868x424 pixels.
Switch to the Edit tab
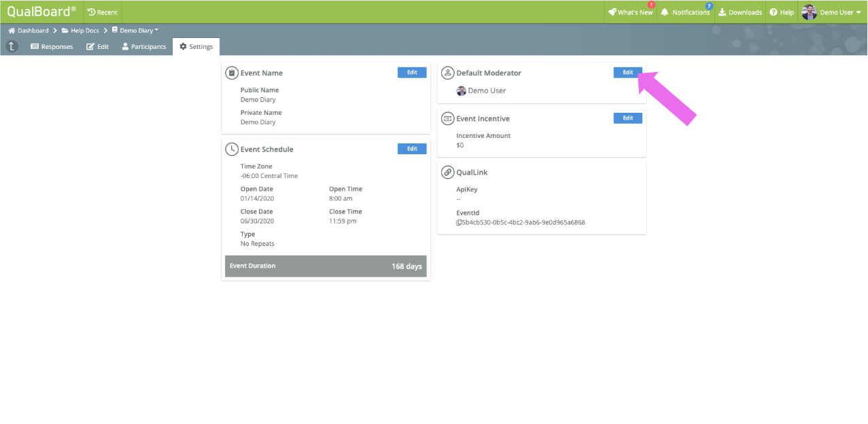pyautogui.click(x=97, y=47)
